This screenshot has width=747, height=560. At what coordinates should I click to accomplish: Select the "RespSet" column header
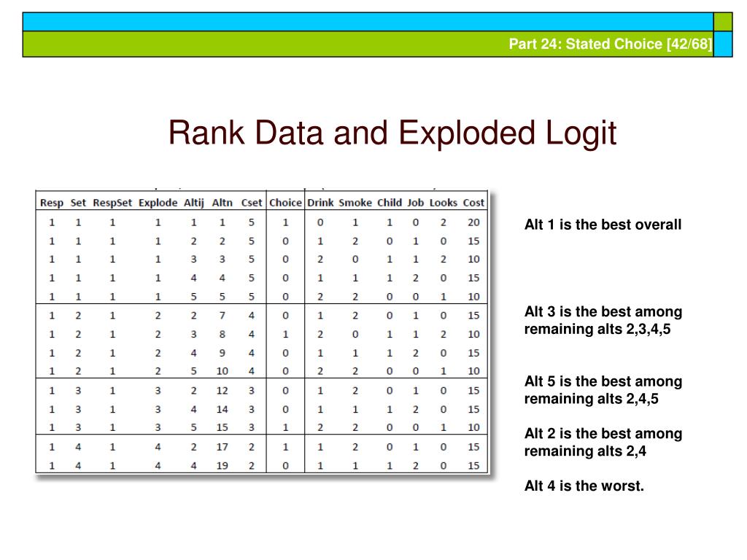112,203
